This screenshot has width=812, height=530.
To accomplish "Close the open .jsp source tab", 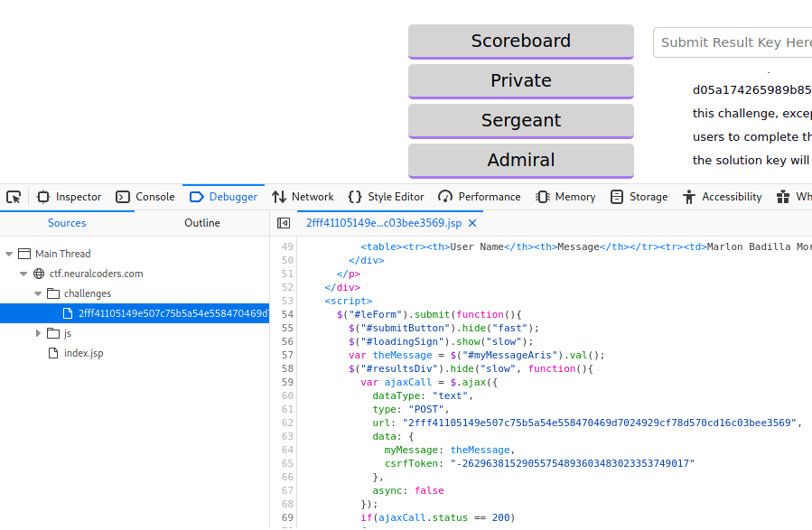I will [x=472, y=223].
